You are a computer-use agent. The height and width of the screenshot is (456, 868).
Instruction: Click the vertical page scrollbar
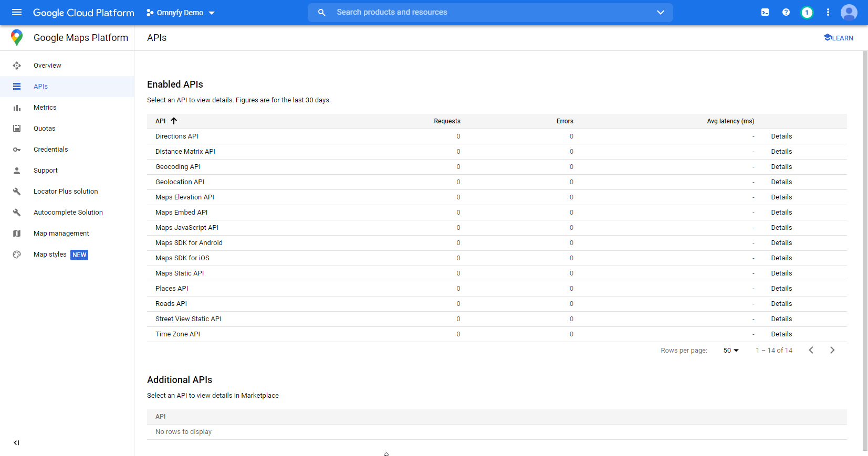click(x=865, y=251)
